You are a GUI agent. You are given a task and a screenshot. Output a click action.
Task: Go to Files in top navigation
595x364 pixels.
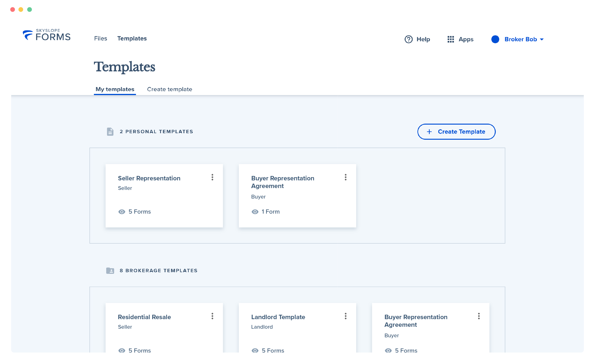pos(100,38)
